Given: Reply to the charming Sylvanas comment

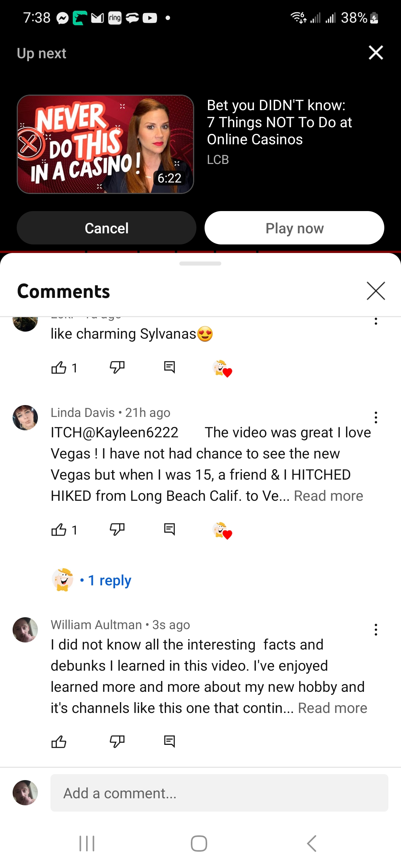Looking at the screenshot, I should [x=169, y=367].
